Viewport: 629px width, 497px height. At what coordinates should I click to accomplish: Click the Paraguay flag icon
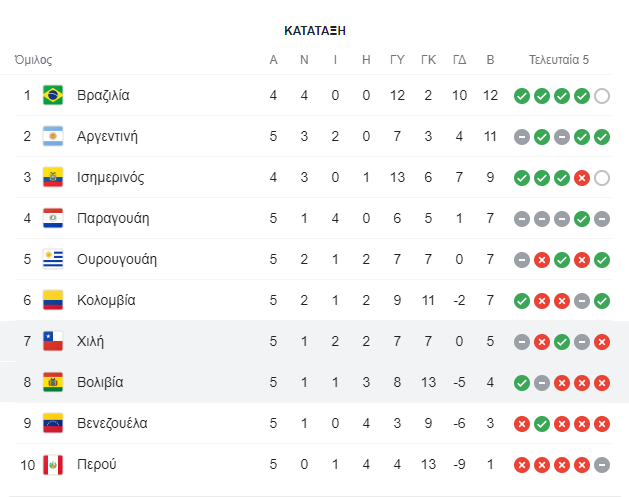(53, 218)
